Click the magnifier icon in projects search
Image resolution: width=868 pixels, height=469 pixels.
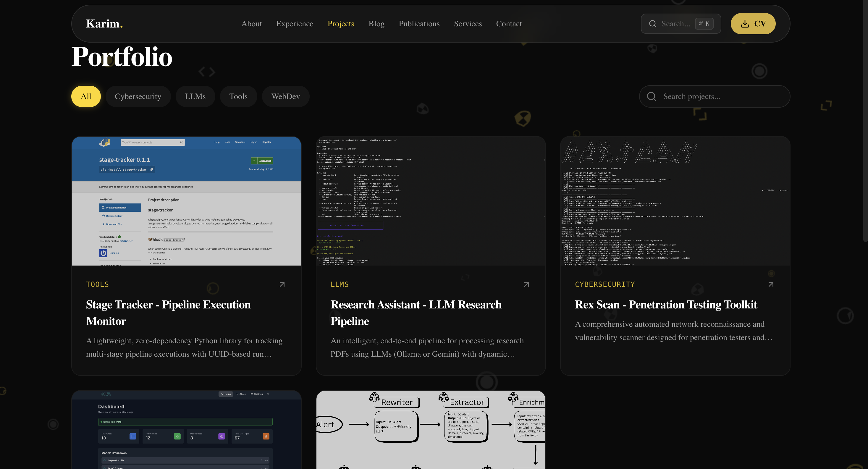click(x=651, y=96)
